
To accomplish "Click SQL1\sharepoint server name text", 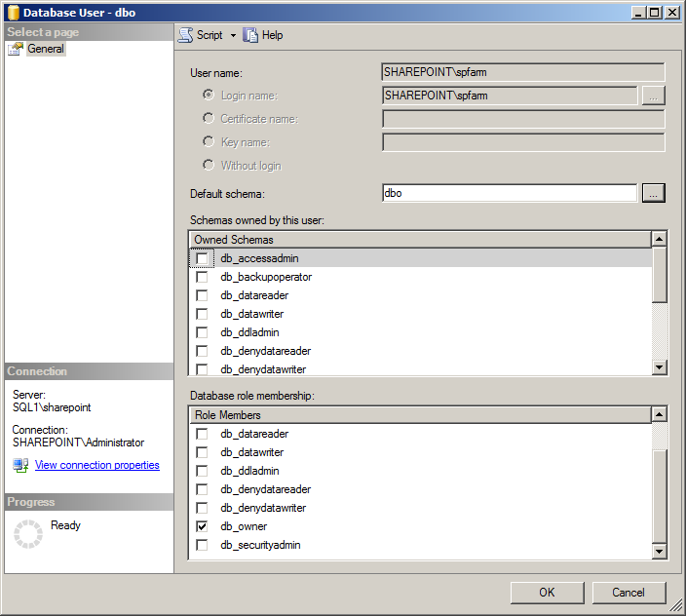I will tap(52, 407).
